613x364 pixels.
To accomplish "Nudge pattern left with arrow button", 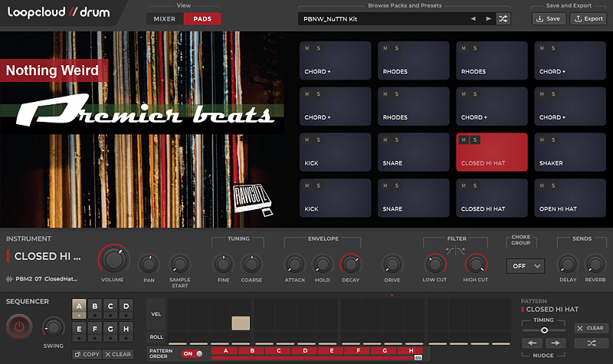I will 533,343.
